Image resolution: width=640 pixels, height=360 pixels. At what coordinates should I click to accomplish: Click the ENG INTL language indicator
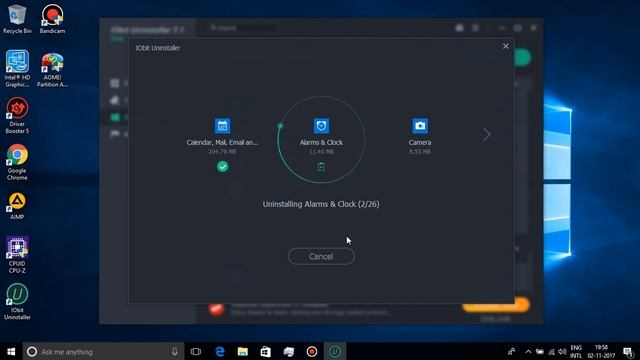pyautogui.click(x=576, y=351)
